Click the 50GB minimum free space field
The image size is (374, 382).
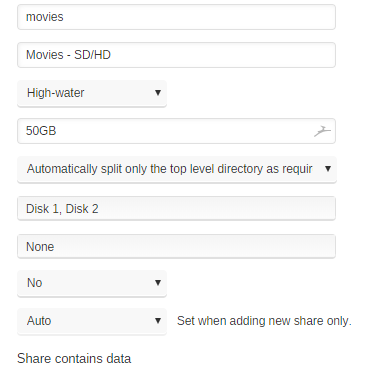pyautogui.click(x=176, y=131)
